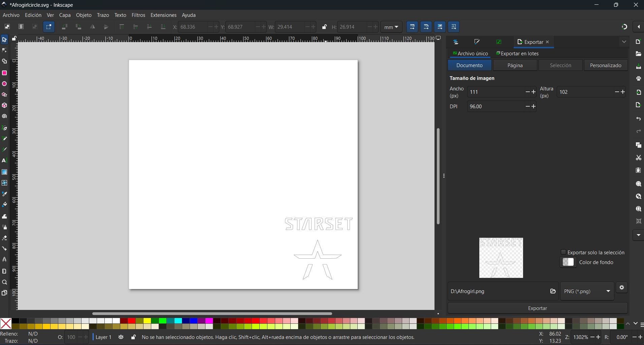This screenshot has height=345, width=644.
Task: Raise selection to top
Action: (x=122, y=27)
